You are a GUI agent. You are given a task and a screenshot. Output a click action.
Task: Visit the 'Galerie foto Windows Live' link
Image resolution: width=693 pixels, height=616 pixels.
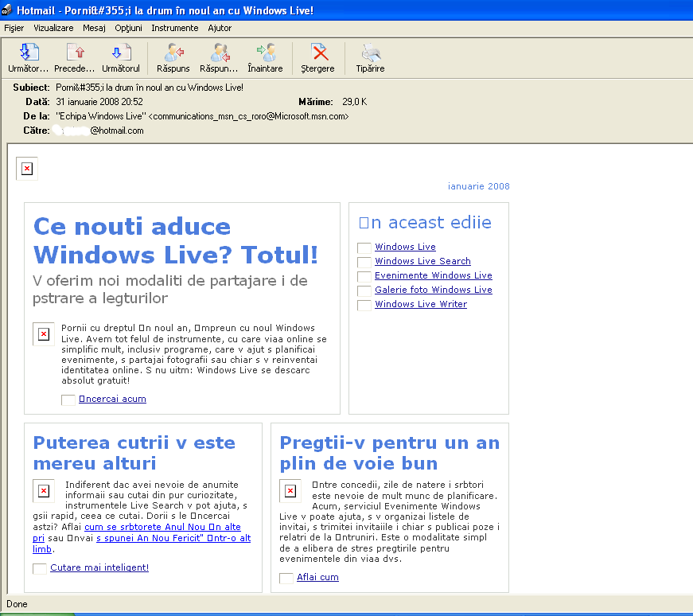pos(434,290)
